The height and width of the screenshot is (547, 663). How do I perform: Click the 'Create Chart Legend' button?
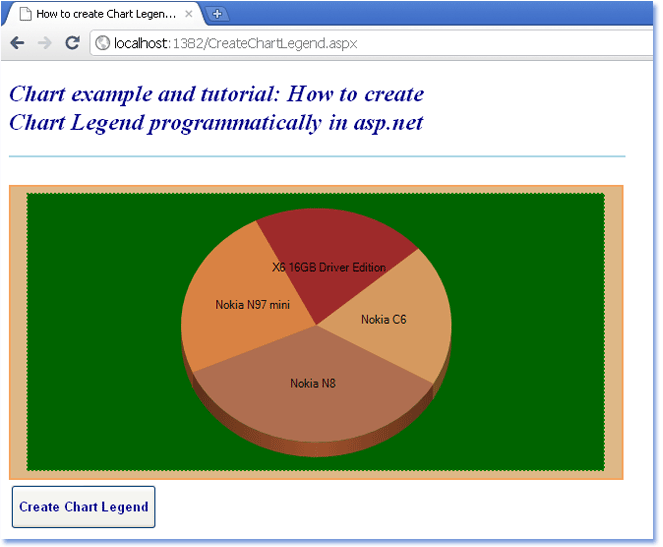[x=84, y=507]
